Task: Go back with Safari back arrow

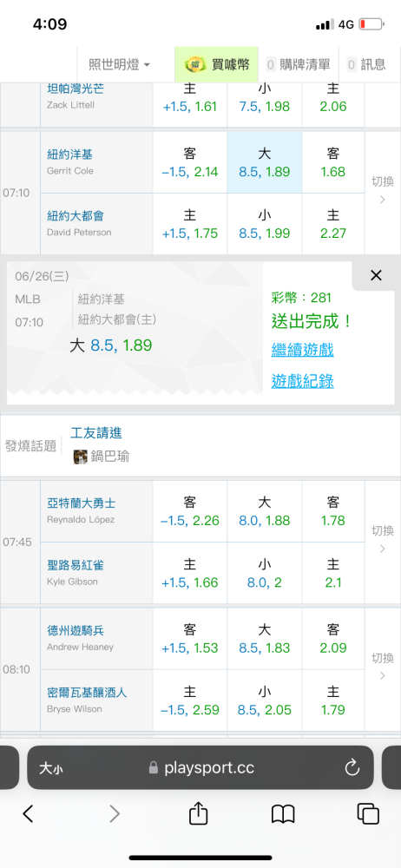Action: [29, 813]
